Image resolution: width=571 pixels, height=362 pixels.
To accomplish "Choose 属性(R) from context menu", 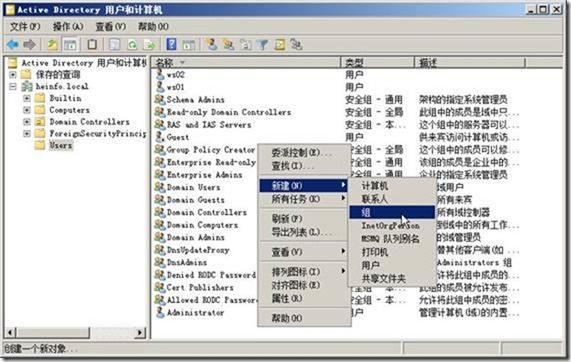I will 304,298.
